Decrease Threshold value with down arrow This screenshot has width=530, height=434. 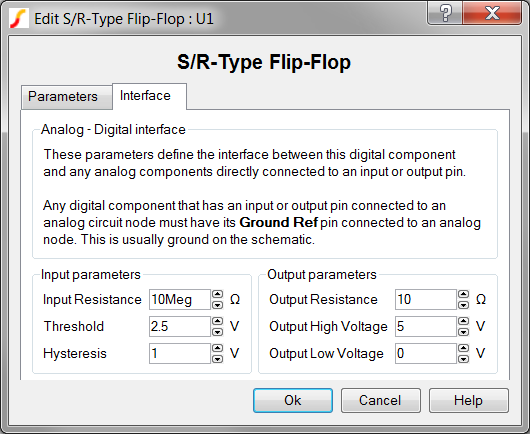pyautogui.click(x=217, y=332)
